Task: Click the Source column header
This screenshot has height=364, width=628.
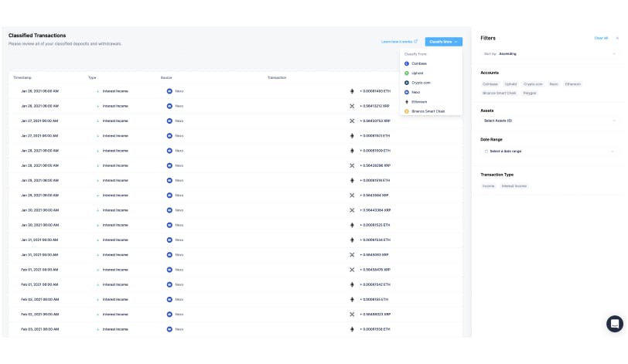Action: [166, 77]
